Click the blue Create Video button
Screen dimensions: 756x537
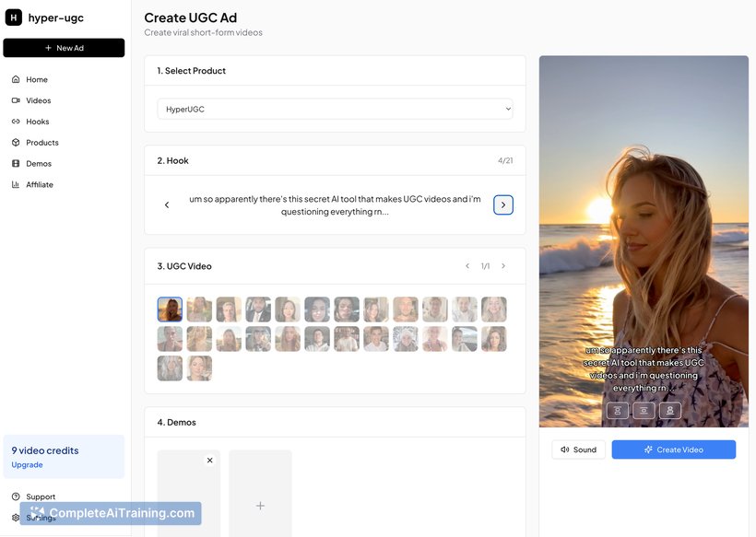(x=674, y=449)
